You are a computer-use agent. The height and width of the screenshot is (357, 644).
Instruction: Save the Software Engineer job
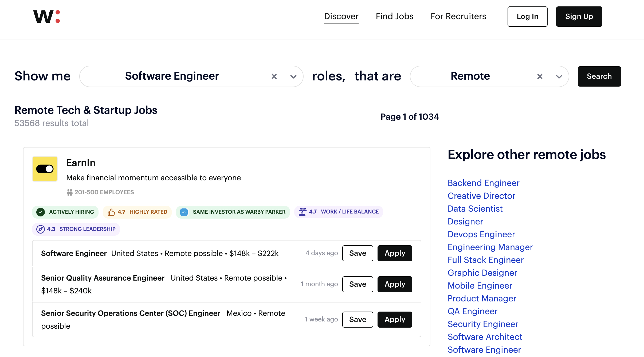pos(358,253)
